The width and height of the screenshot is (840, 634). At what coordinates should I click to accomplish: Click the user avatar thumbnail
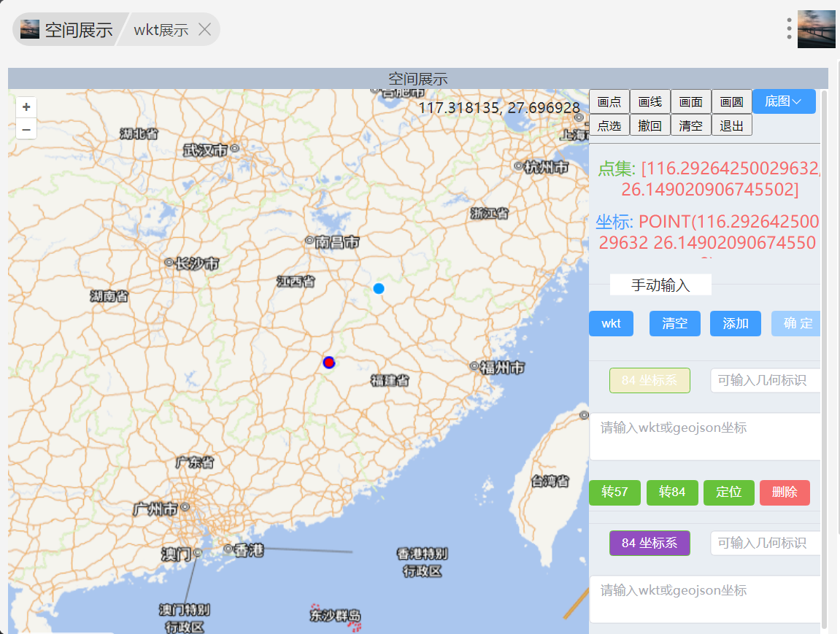pyautogui.click(x=816, y=29)
